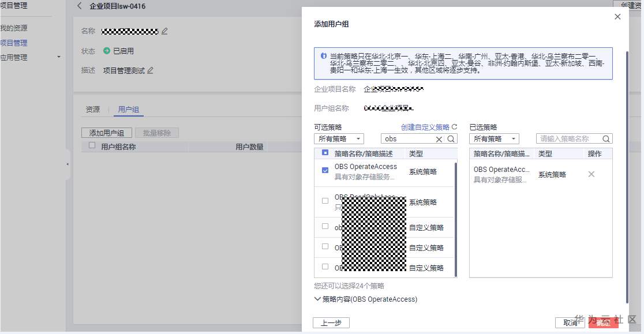Check the first 自定义策略 row checkbox
The height and width of the screenshot is (334, 644).
coord(325,226)
